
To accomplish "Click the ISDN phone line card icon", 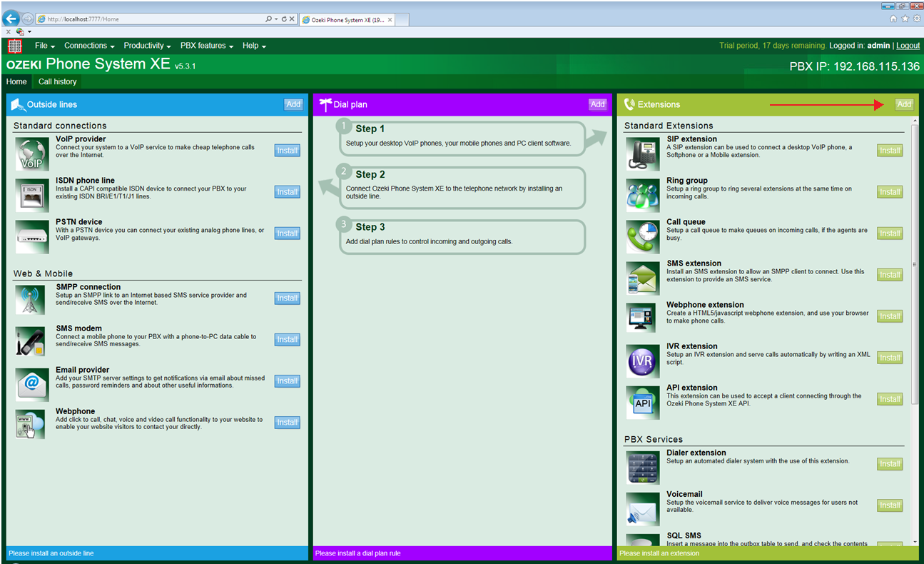I will [32, 195].
